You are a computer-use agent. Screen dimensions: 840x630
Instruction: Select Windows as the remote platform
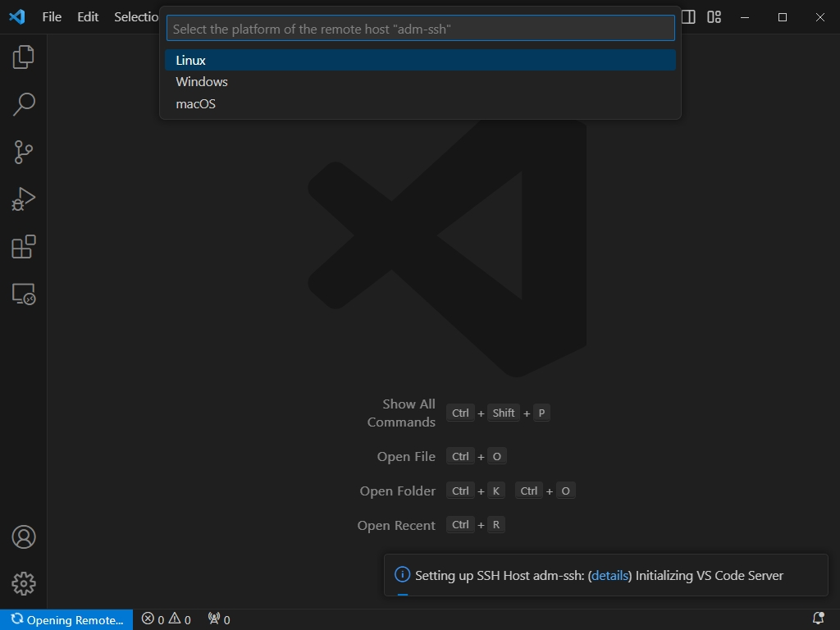(x=421, y=82)
